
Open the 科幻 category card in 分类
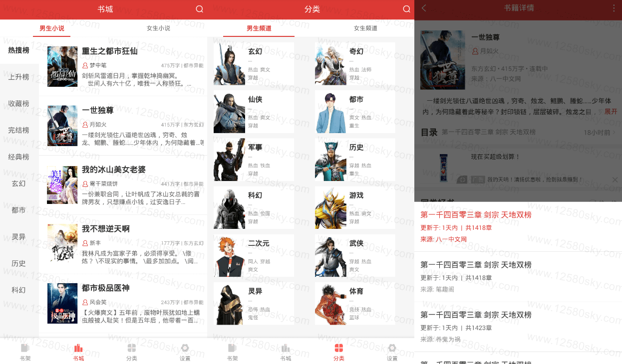(x=254, y=207)
